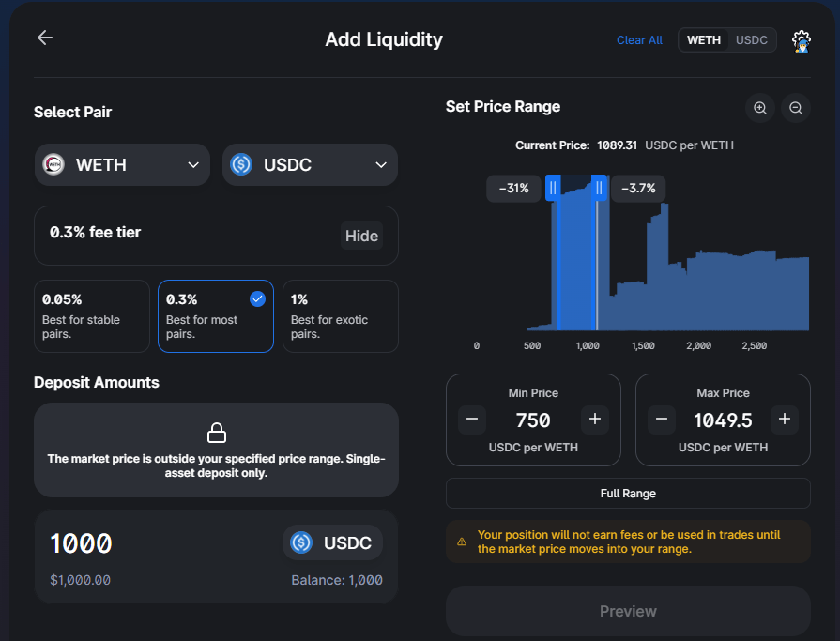This screenshot has height=641, width=840.
Task: Open the WETH token dropdown
Action: (x=122, y=164)
